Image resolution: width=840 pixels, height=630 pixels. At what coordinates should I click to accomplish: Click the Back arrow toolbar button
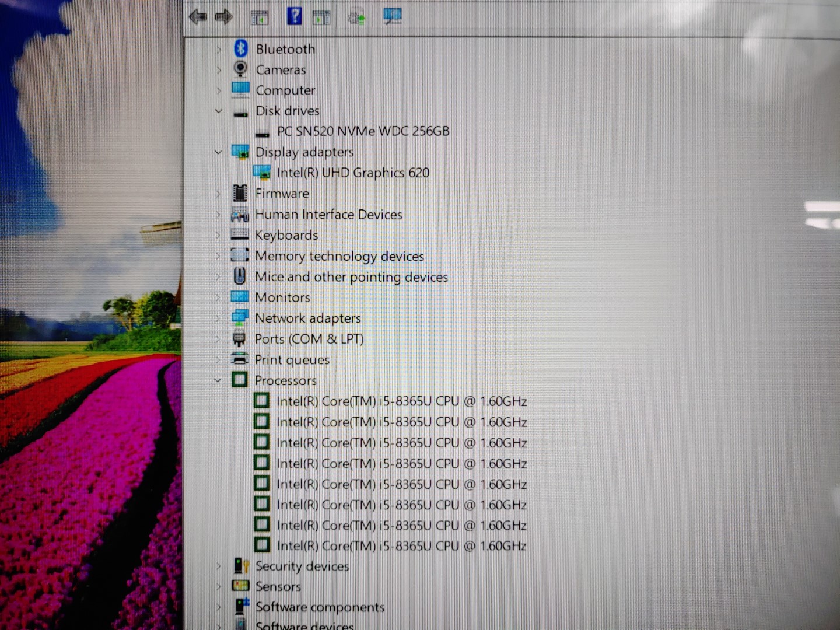(198, 17)
